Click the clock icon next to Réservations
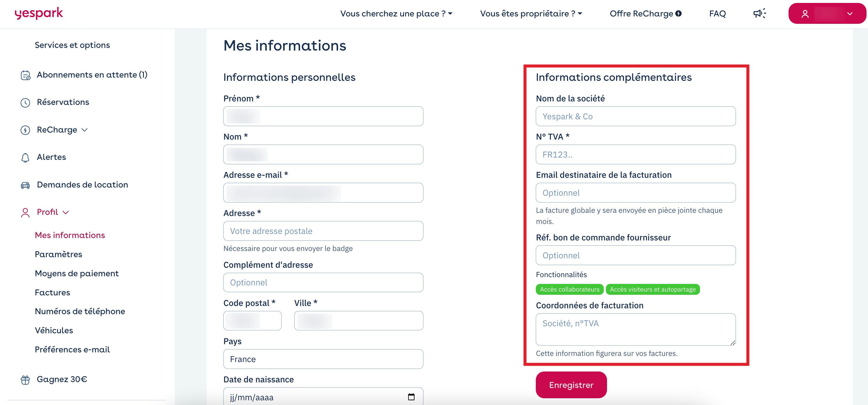Screen dimensions: 868x405 click(x=25, y=102)
